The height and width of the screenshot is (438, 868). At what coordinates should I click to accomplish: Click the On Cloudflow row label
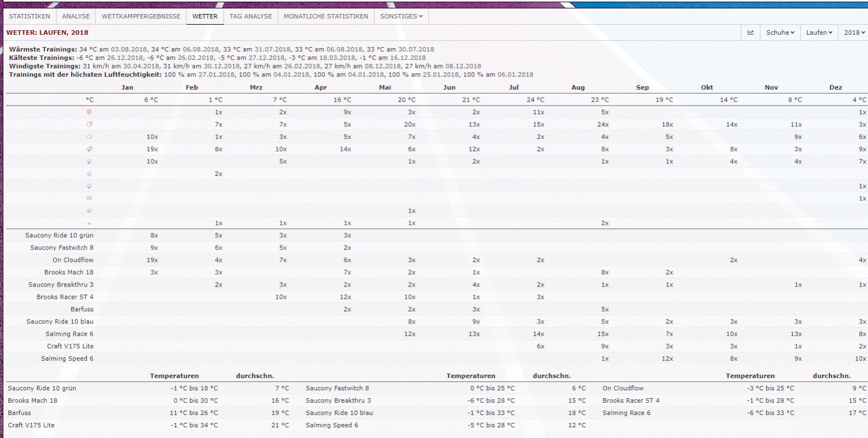(x=72, y=260)
